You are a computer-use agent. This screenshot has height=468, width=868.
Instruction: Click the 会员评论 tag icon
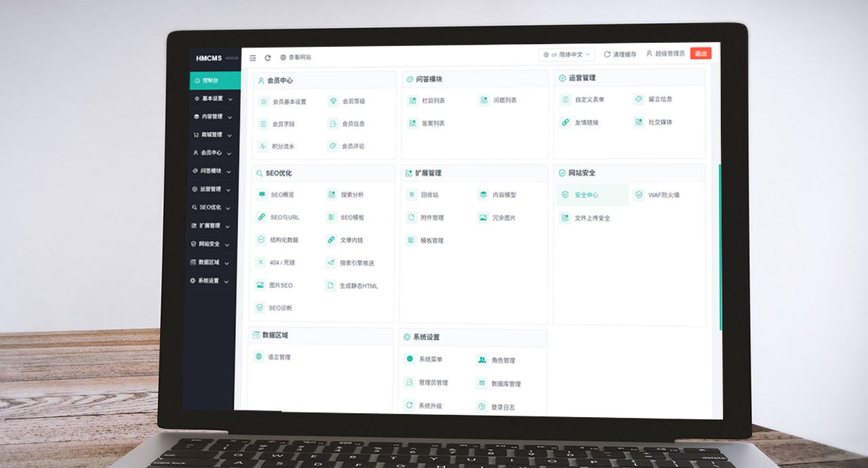(332, 145)
